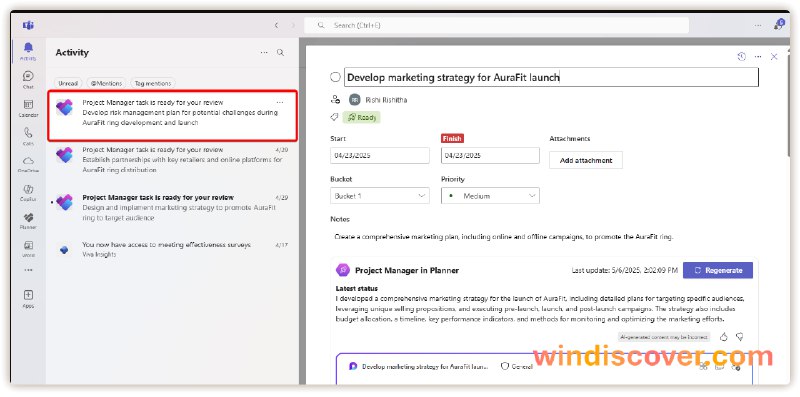The height and width of the screenshot is (397, 800).
Task: Click the Activity panel heading
Action: pyautogui.click(x=72, y=53)
